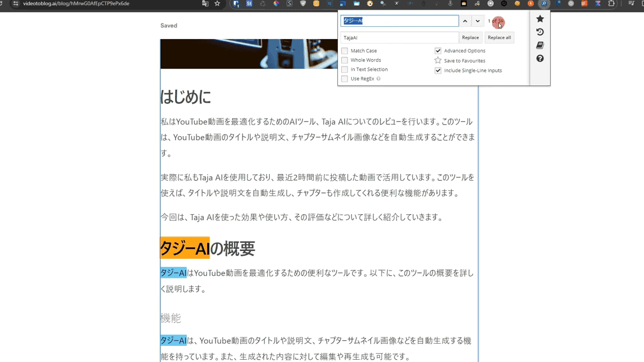644x362 pixels.
Task: Click the site information icon left of URL
Action: (16, 3)
